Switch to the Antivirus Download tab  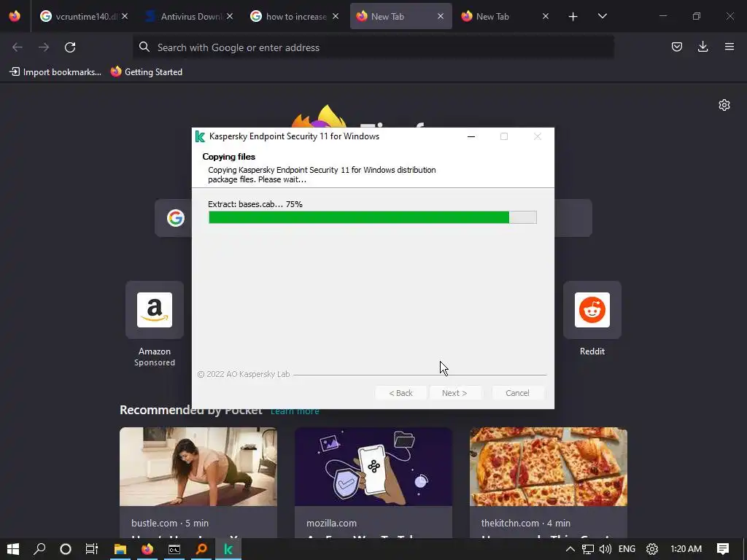(x=190, y=16)
